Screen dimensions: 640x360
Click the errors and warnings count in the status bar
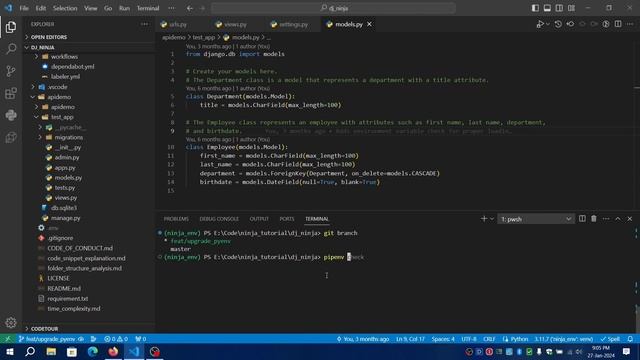pyautogui.click(x=116, y=339)
